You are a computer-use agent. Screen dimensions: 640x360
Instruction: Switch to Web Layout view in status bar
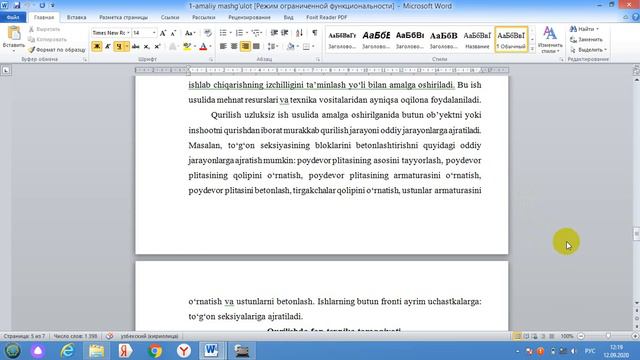click(x=534, y=336)
